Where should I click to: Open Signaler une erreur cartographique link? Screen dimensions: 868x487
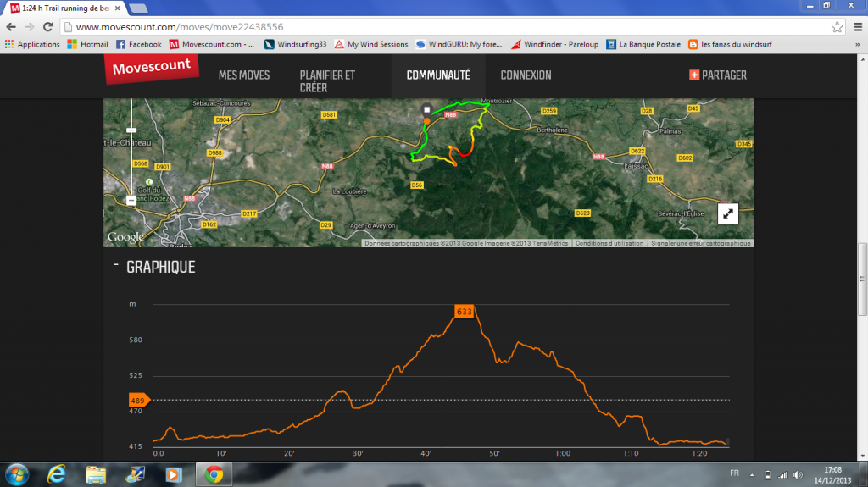(701, 243)
